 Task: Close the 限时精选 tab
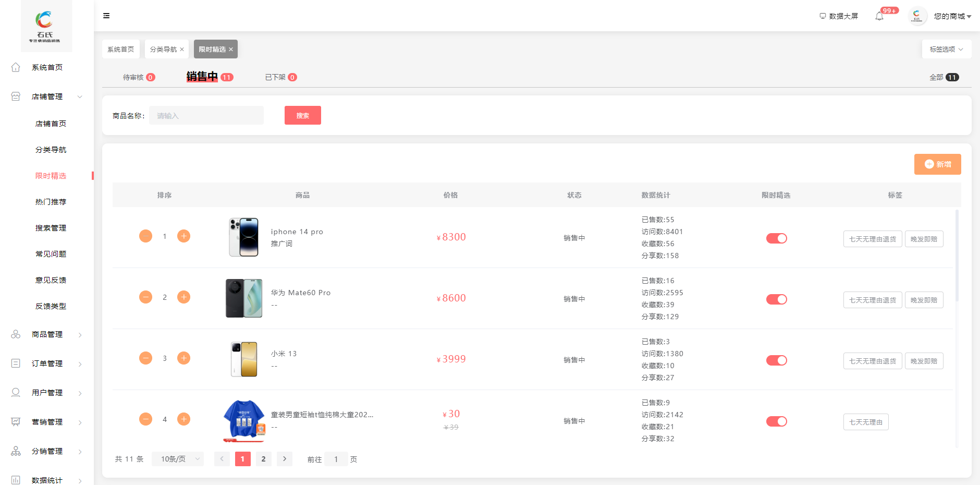[x=231, y=50]
